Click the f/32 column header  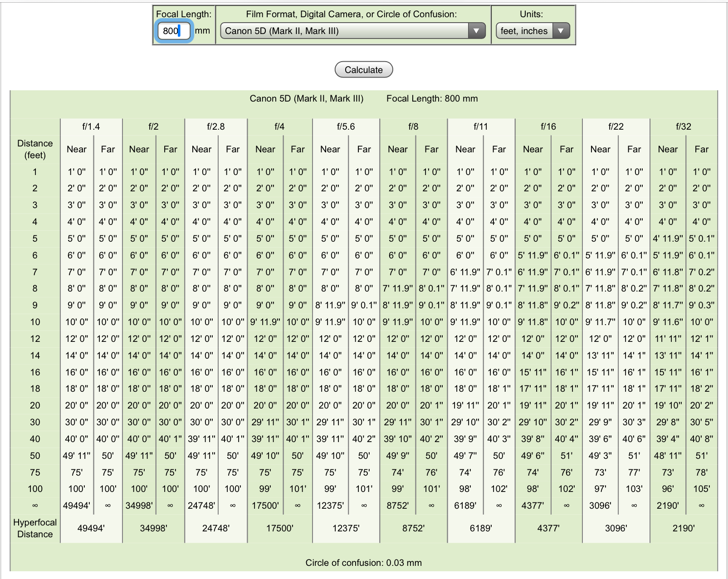tap(683, 127)
